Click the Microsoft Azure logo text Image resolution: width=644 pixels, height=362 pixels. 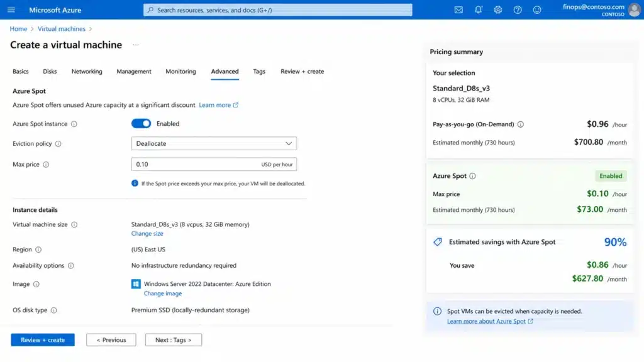tap(55, 10)
